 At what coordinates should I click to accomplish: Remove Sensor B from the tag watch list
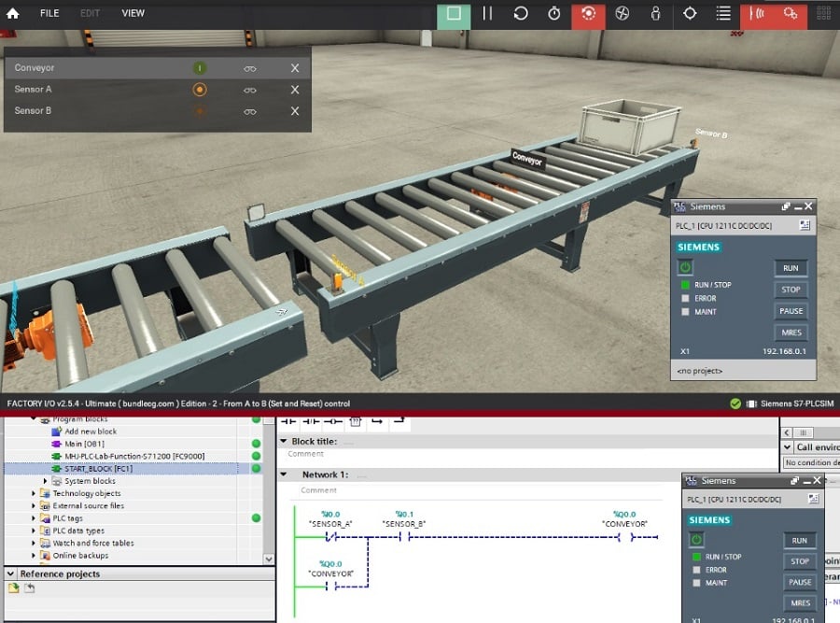295,111
